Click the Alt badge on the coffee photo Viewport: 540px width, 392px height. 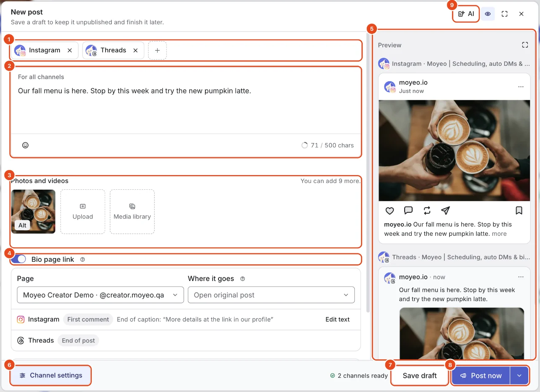pyautogui.click(x=22, y=225)
